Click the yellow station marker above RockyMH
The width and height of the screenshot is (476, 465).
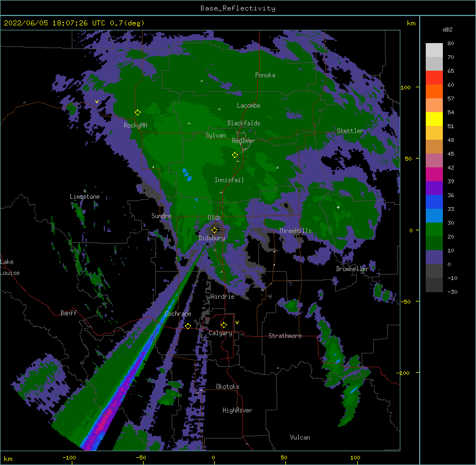pos(137,113)
